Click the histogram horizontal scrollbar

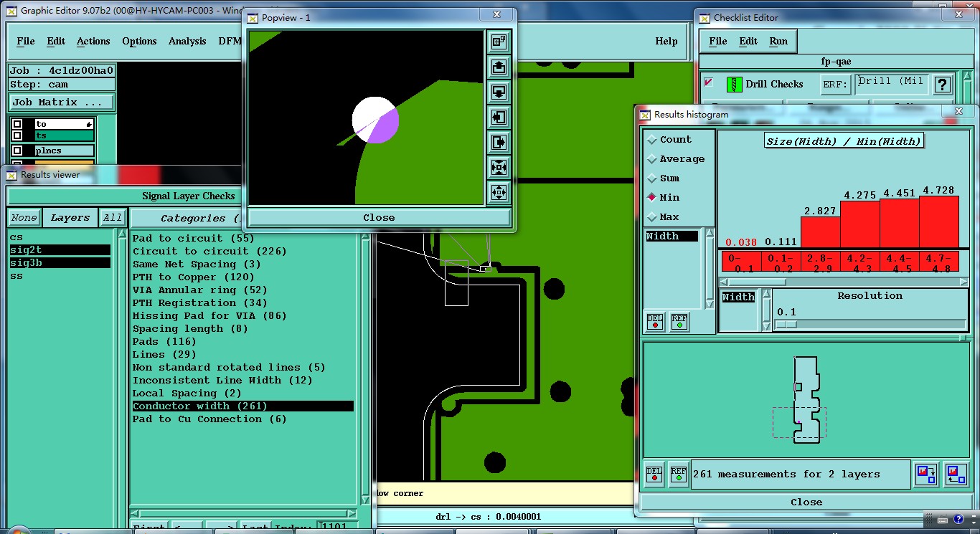(x=844, y=282)
